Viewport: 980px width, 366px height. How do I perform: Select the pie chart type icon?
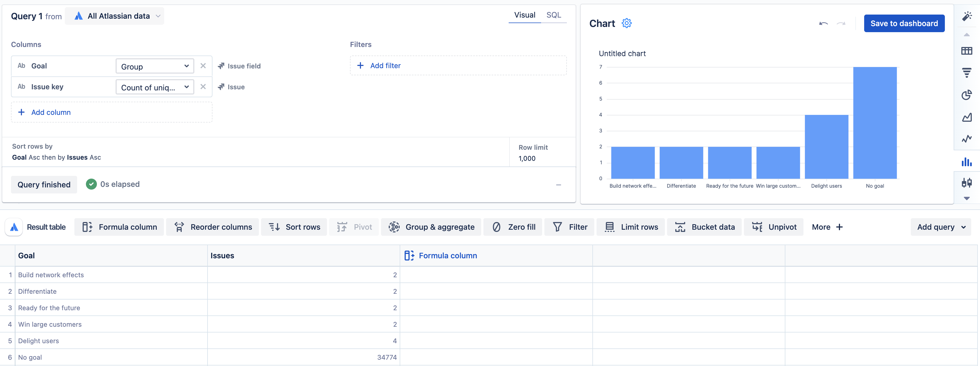tap(966, 95)
